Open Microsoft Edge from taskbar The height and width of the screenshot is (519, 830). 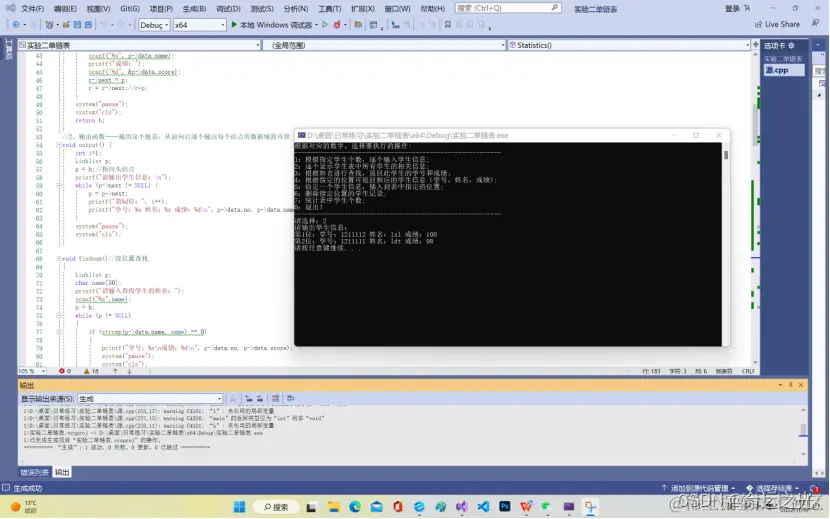pyautogui.click(x=355, y=507)
